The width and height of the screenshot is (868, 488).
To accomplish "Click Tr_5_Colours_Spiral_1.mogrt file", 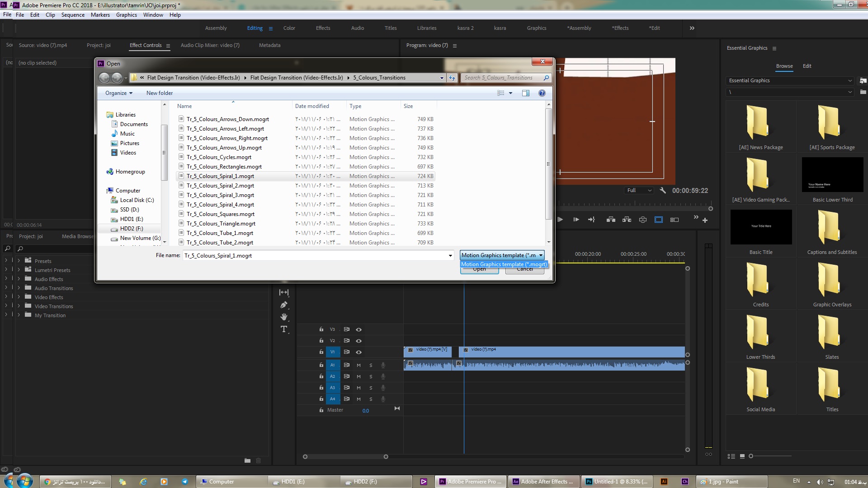I will (x=221, y=176).
